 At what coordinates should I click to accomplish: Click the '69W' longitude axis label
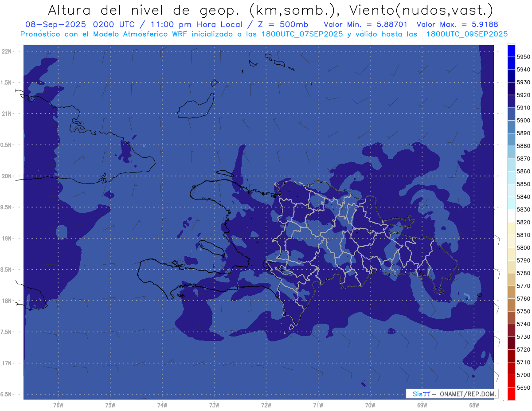422,405
